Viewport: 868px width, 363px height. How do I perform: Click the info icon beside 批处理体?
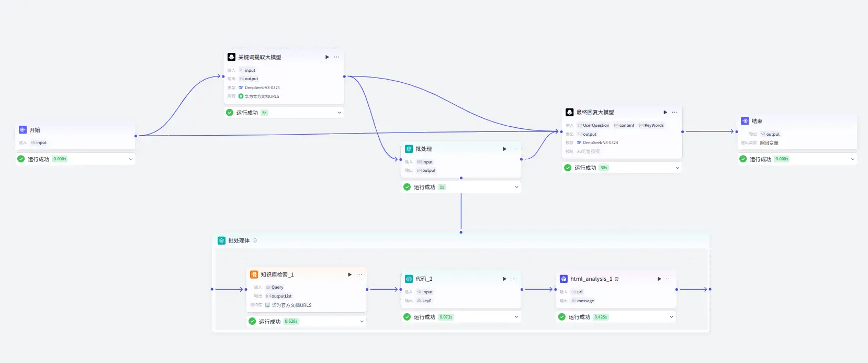click(255, 240)
